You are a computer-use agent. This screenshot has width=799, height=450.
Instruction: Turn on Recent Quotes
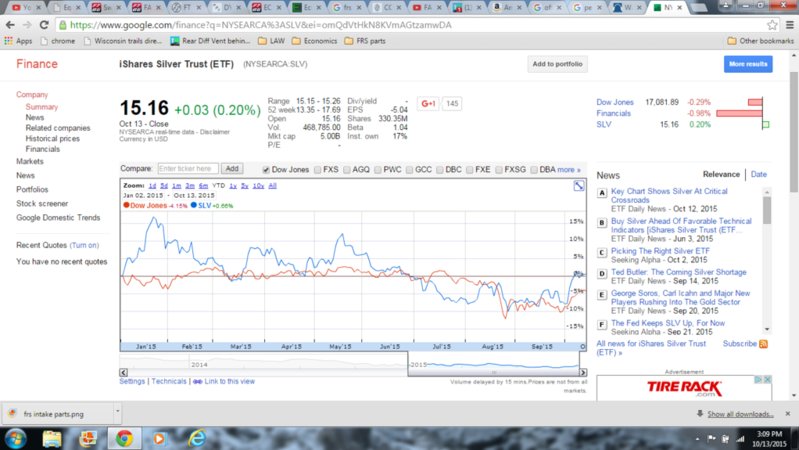tap(84, 245)
